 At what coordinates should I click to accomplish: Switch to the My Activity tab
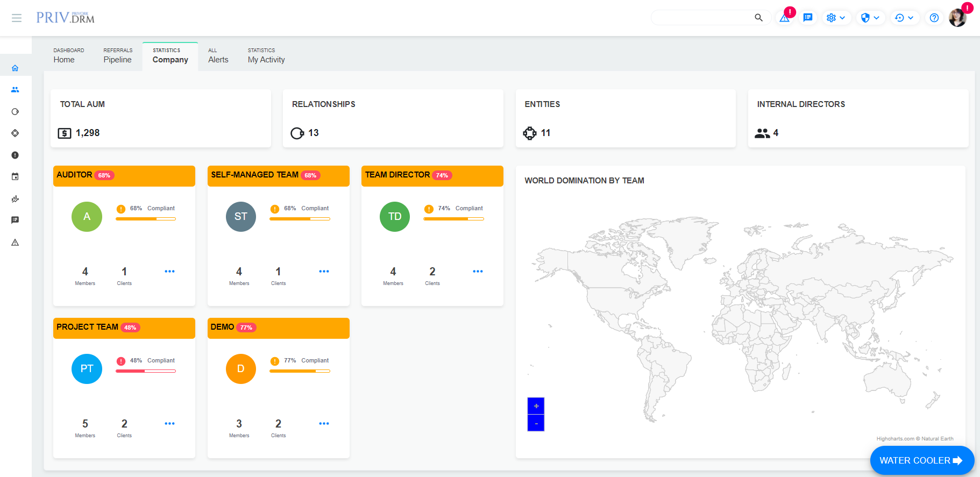[x=266, y=56]
